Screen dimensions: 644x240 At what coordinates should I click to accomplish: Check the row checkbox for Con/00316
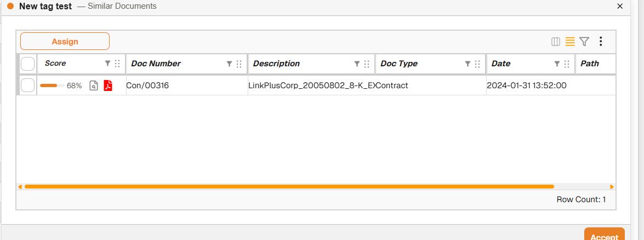27,85
